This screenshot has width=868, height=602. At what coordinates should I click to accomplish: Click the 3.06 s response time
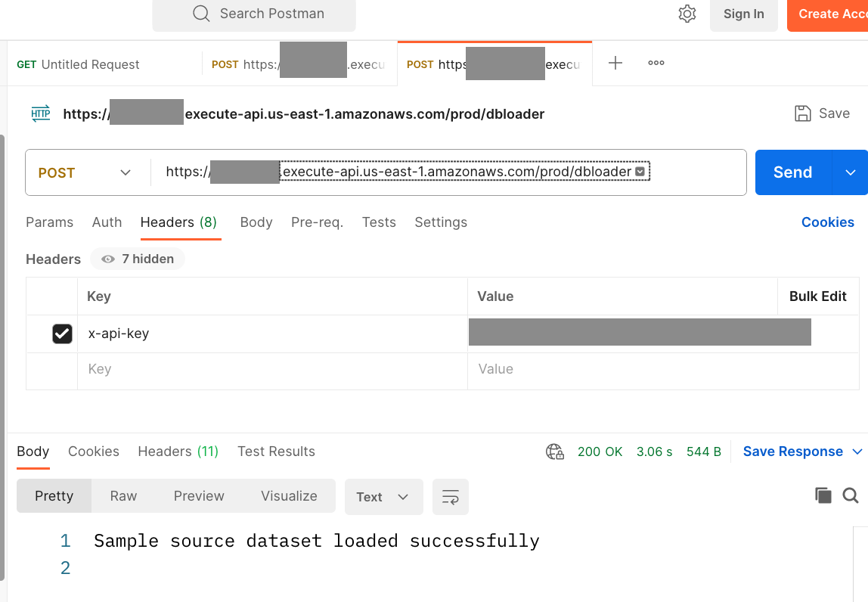654,452
